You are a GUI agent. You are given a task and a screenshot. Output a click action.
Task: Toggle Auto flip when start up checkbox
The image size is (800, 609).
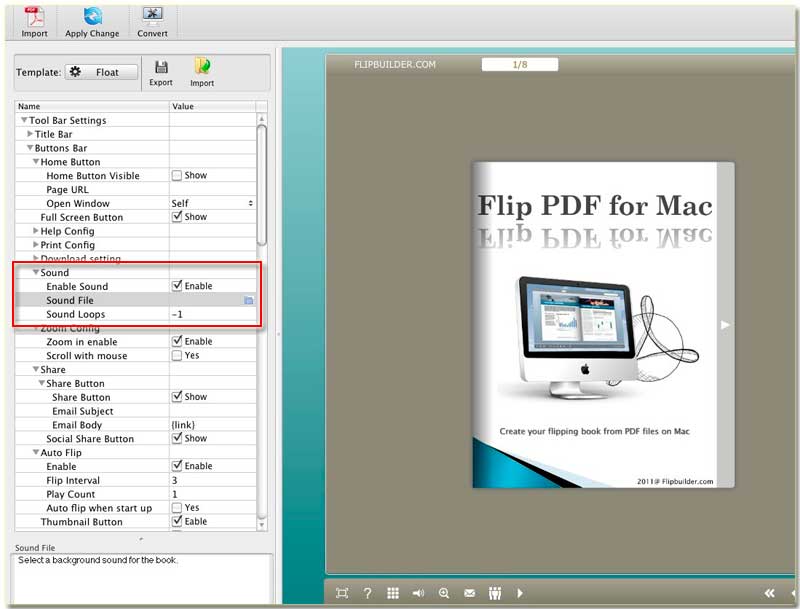(177, 508)
